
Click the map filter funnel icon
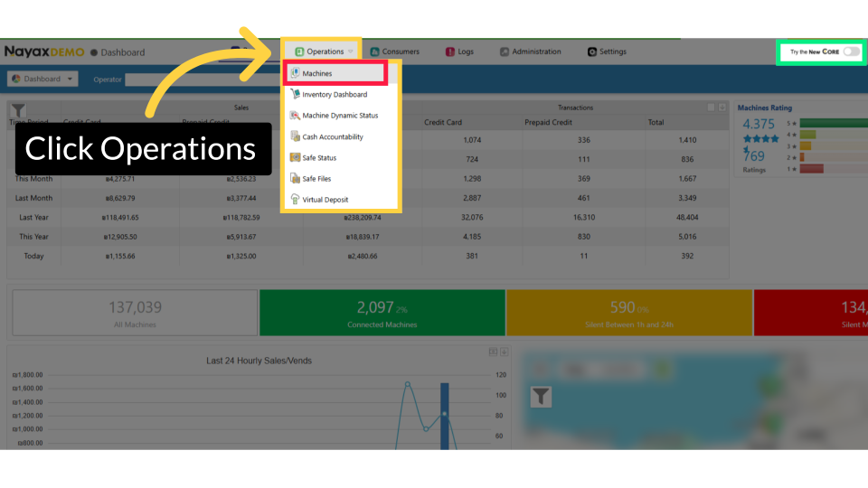point(540,396)
